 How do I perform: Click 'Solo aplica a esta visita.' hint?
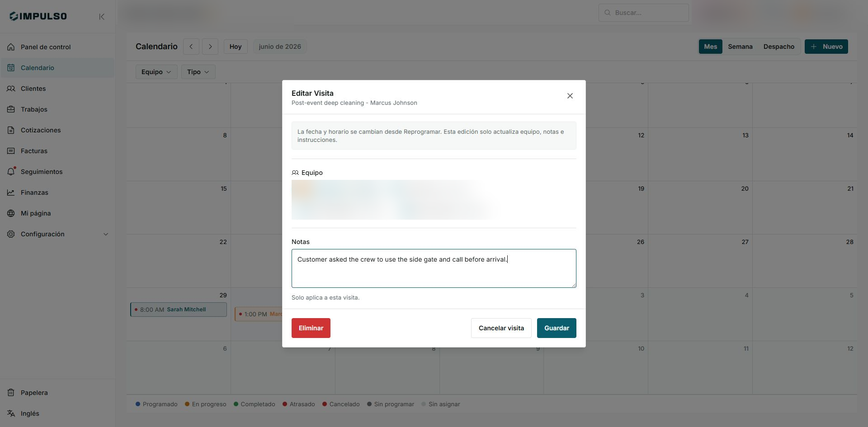tap(325, 297)
